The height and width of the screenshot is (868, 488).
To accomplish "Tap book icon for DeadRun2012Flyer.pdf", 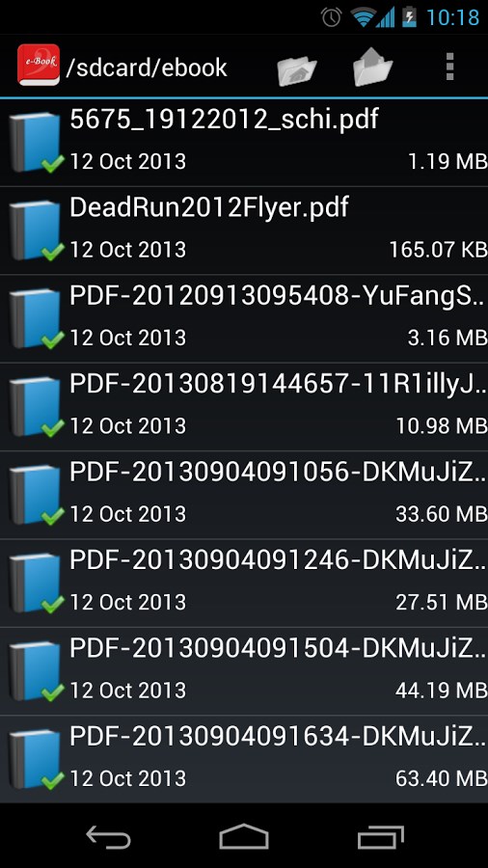I will pos(36,231).
